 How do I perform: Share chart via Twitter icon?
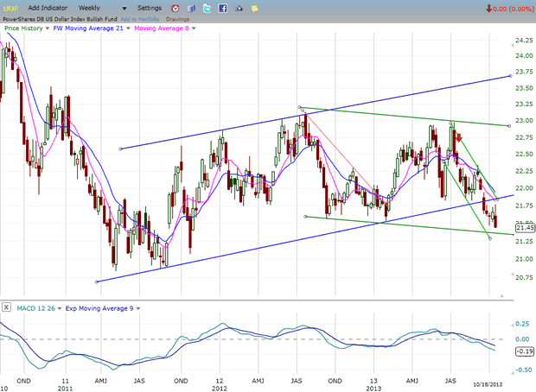tap(207, 8)
